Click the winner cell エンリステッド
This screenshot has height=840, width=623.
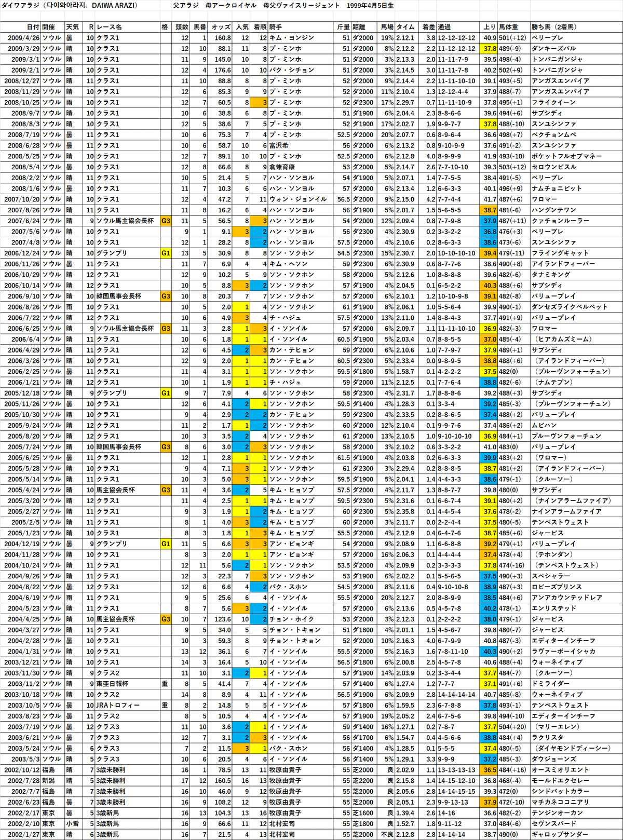click(x=554, y=608)
